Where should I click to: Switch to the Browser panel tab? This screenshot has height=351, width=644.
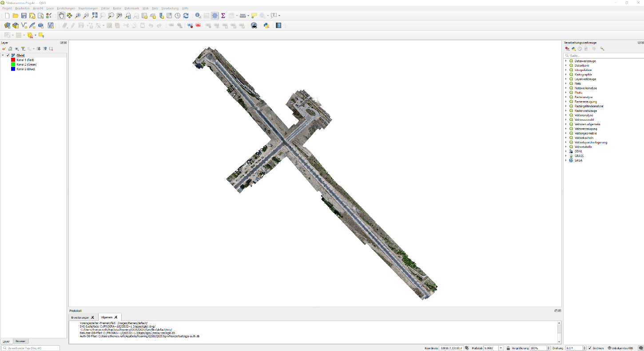[20, 341]
